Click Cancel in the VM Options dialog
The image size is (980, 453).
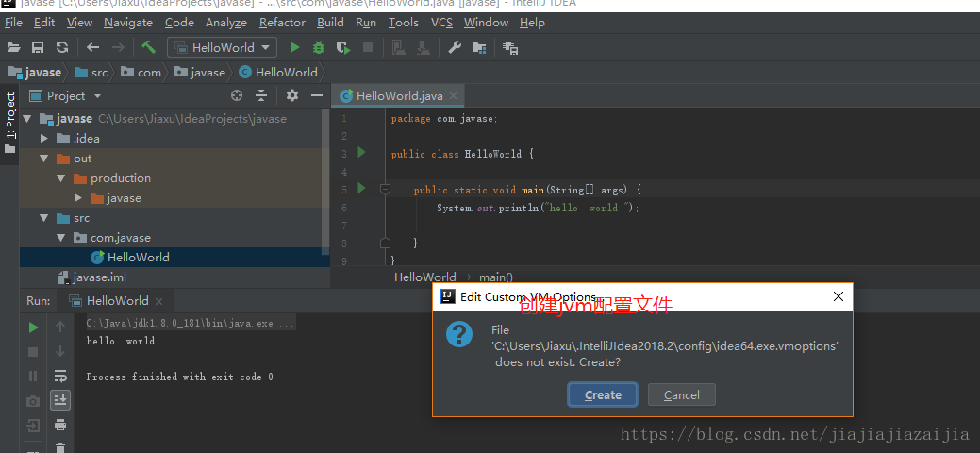[x=681, y=394]
